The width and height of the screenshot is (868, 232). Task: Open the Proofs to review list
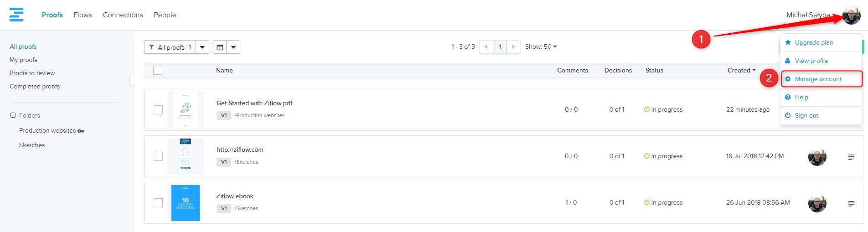pyautogui.click(x=32, y=73)
